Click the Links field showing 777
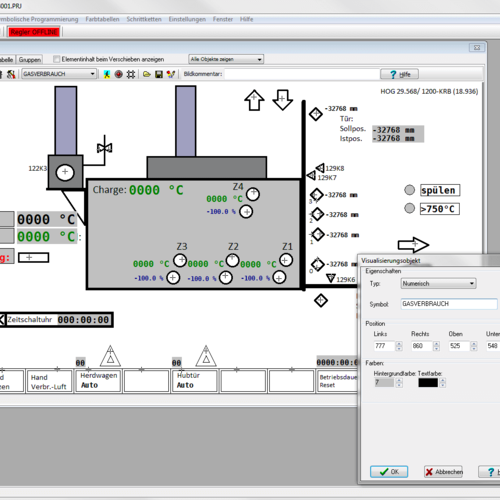 (384, 346)
